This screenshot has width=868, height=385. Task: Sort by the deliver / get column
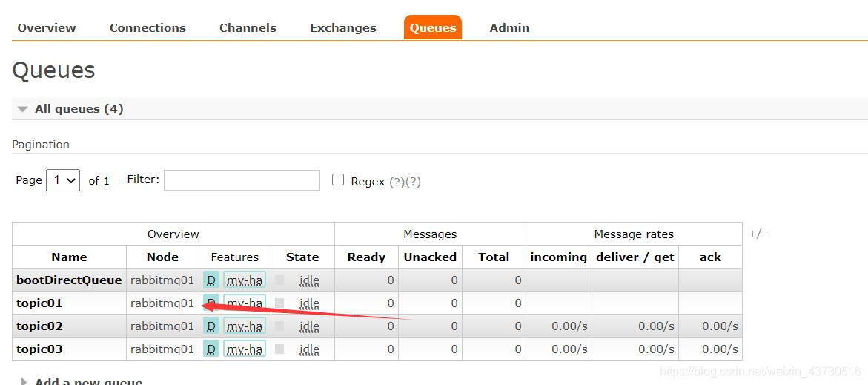click(x=635, y=257)
